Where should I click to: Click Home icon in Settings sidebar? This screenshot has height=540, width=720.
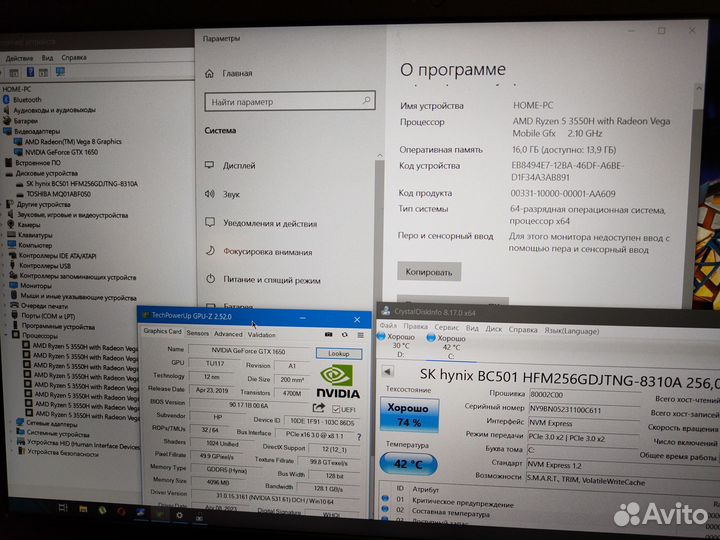click(x=209, y=73)
